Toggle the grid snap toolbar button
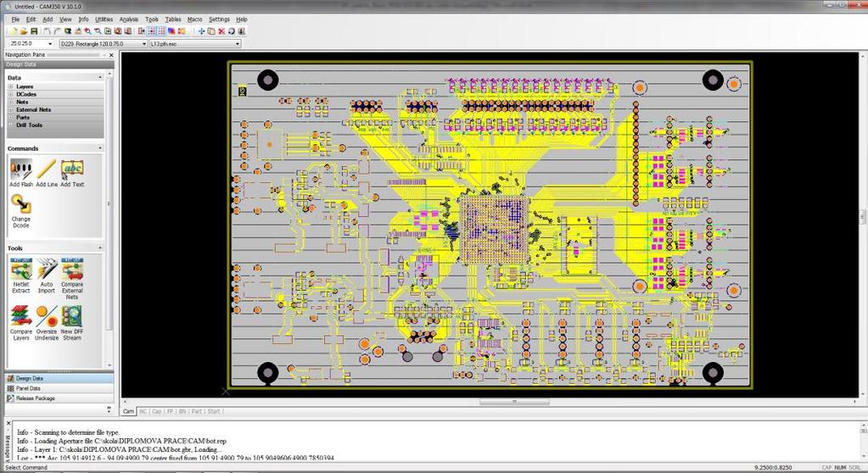The image size is (868, 473). coord(151,31)
